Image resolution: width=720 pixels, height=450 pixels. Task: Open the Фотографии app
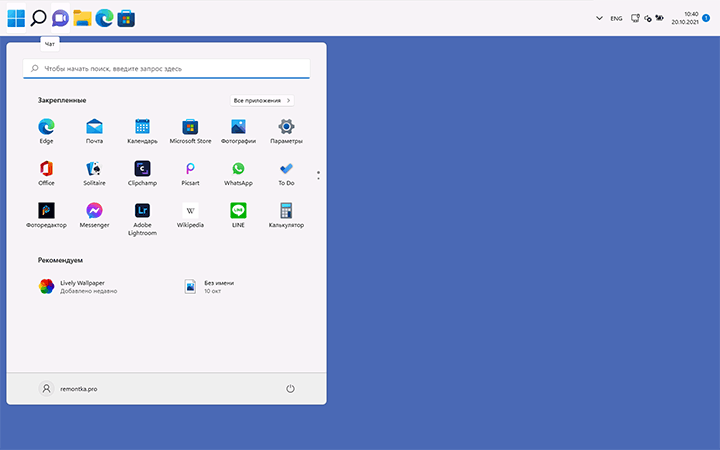[x=238, y=131]
